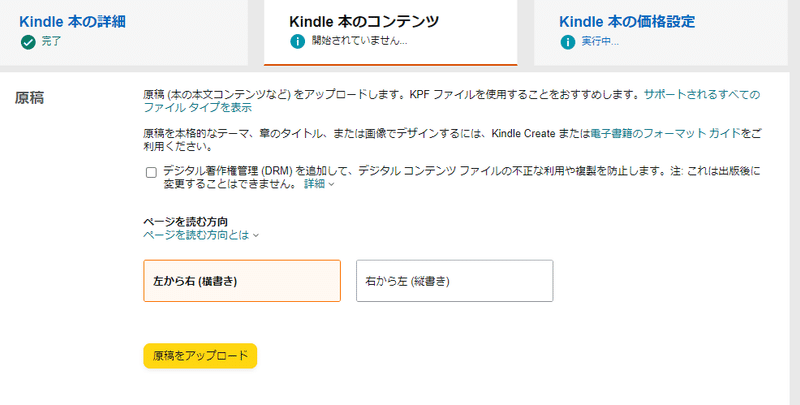This screenshot has height=405, width=800.
Task: Click the 原稿 section heading
Action: (x=29, y=97)
